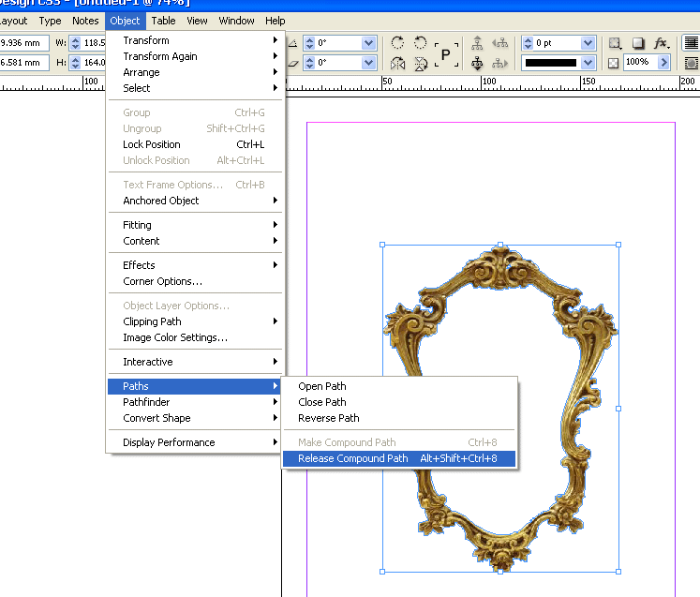Open the Table menu
700x597 pixels.
(163, 21)
